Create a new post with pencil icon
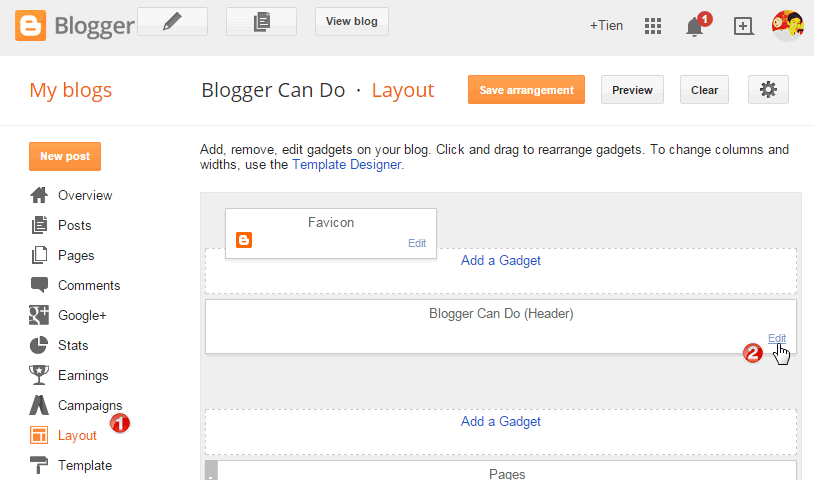814x480 pixels. (172, 22)
